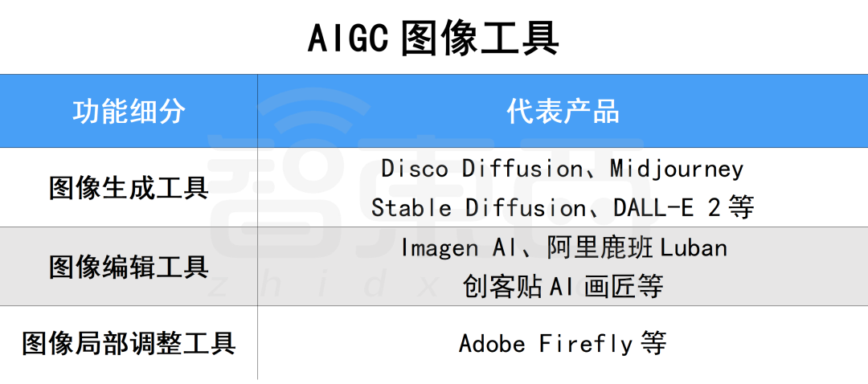
Task: Click the 等 after 创客贴 AI 画匠
Action: [649, 286]
